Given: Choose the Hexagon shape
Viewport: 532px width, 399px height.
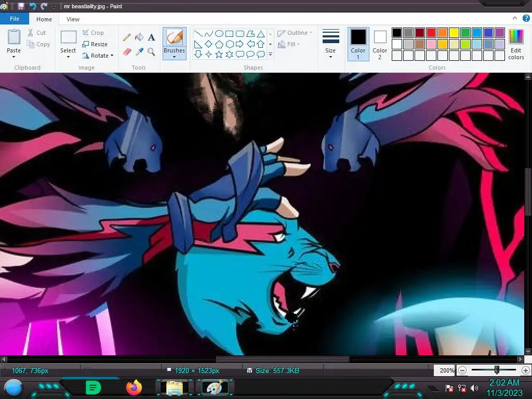Looking at the screenshot, I should [229, 44].
